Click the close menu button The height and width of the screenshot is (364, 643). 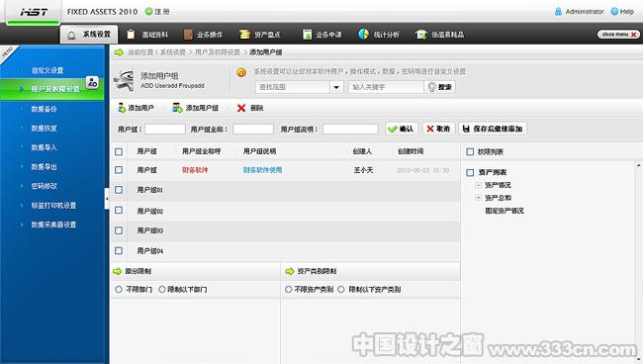619,35
